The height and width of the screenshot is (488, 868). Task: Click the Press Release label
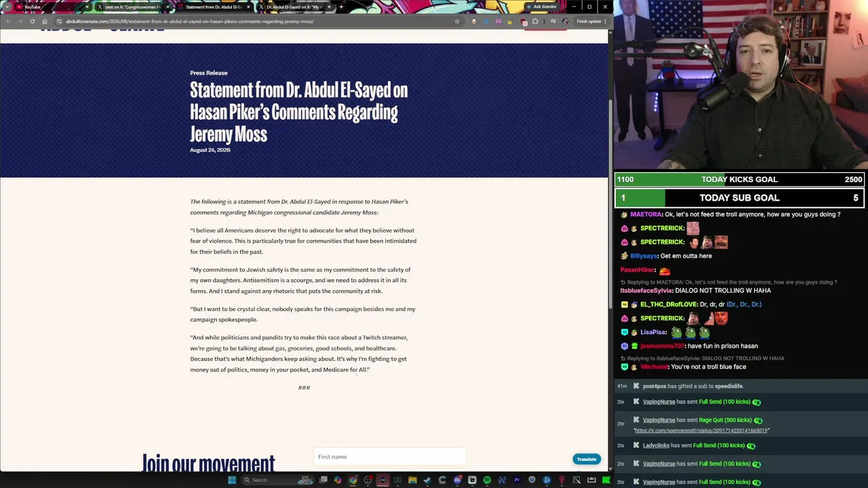pos(209,73)
